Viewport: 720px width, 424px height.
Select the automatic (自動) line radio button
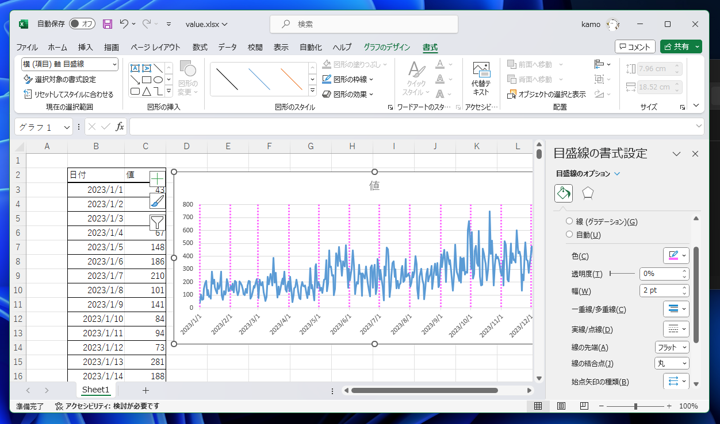tap(570, 235)
